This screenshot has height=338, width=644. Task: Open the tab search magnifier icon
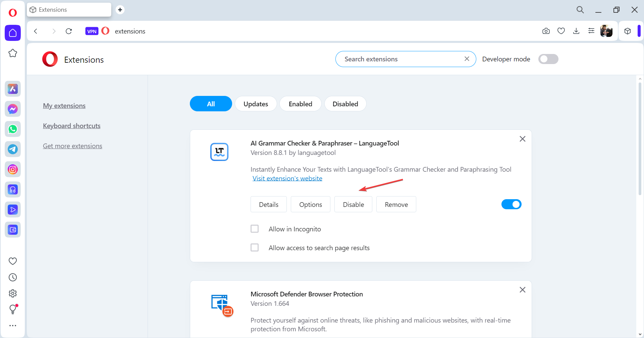pos(580,10)
